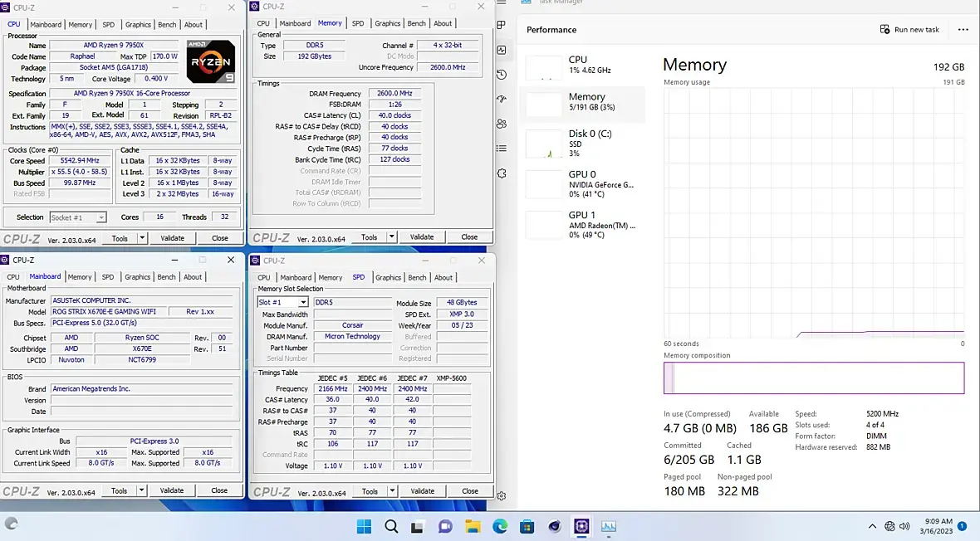This screenshot has width=980, height=541.
Task: Open the Windows Start menu
Action: pos(364,527)
